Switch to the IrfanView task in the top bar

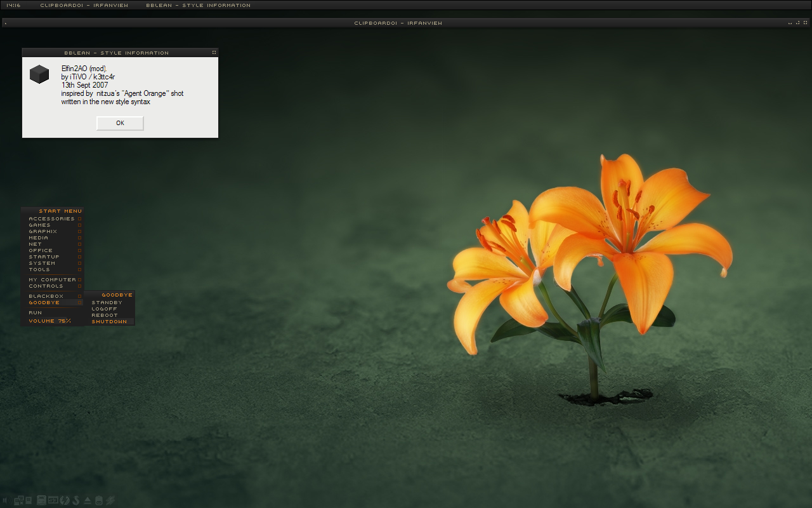[x=84, y=5]
